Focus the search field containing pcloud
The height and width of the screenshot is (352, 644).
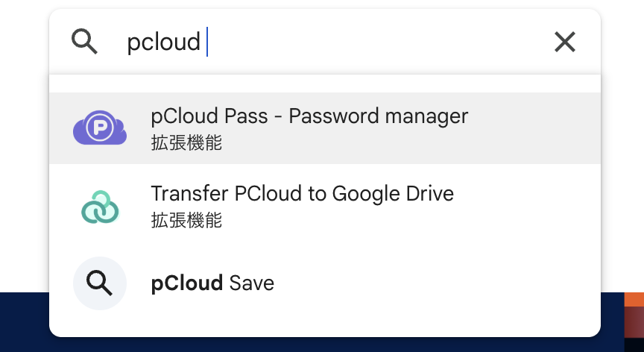click(x=335, y=42)
